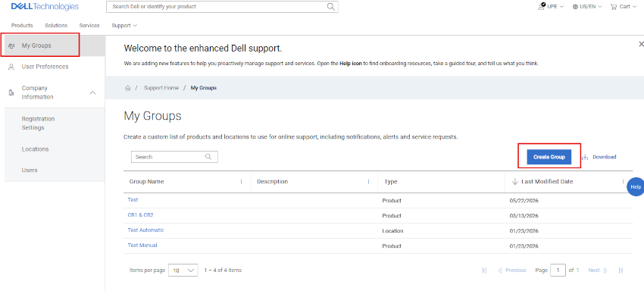Click the user account icon beside UPE
644x291 pixels.
(x=542, y=6)
